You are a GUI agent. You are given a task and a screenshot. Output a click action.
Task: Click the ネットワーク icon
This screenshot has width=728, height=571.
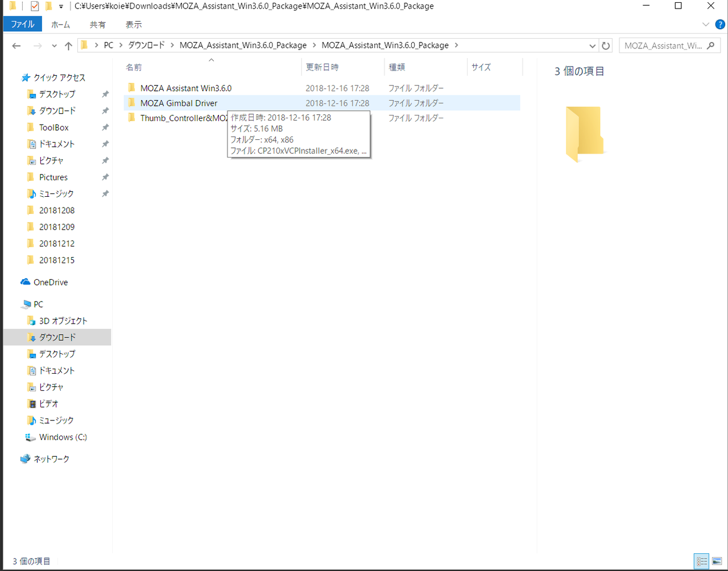(25, 459)
